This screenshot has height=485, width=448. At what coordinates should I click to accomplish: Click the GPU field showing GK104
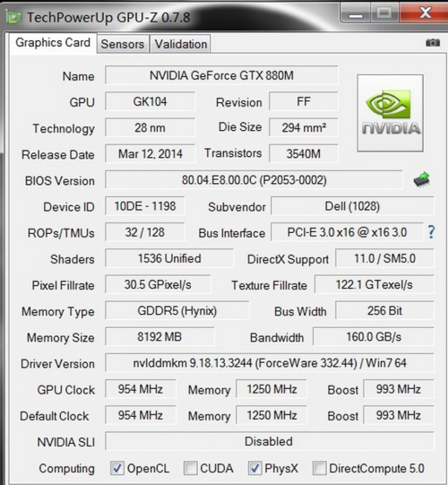pyautogui.click(x=150, y=101)
